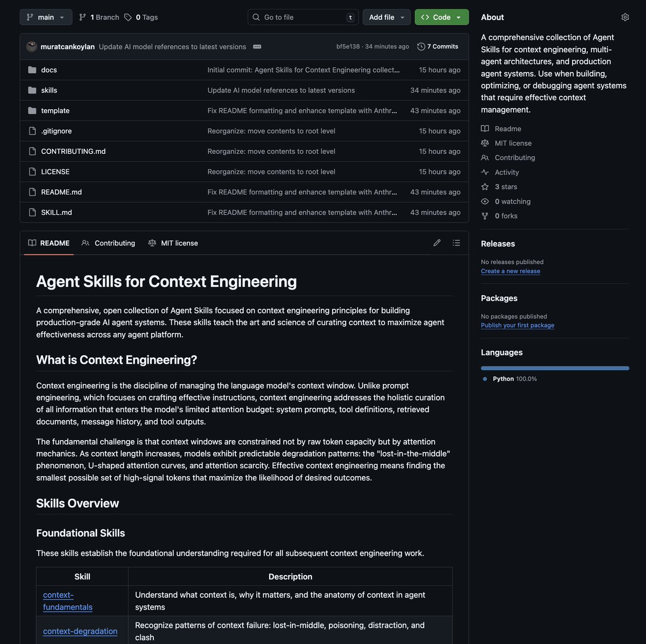646x644 pixels.
Task: Click the forks icon in sidebar
Action: coord(485,216)
